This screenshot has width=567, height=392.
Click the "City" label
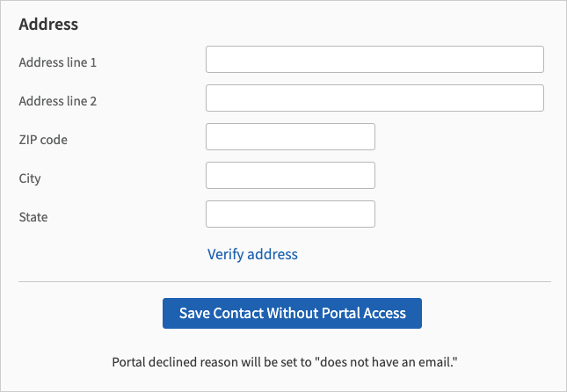click(x=30, y=178)
